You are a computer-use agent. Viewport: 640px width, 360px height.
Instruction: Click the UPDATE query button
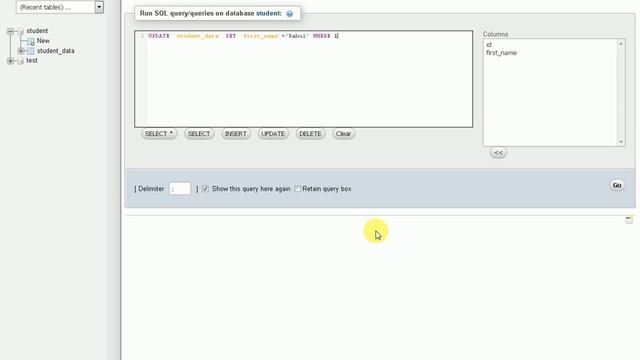273,134
